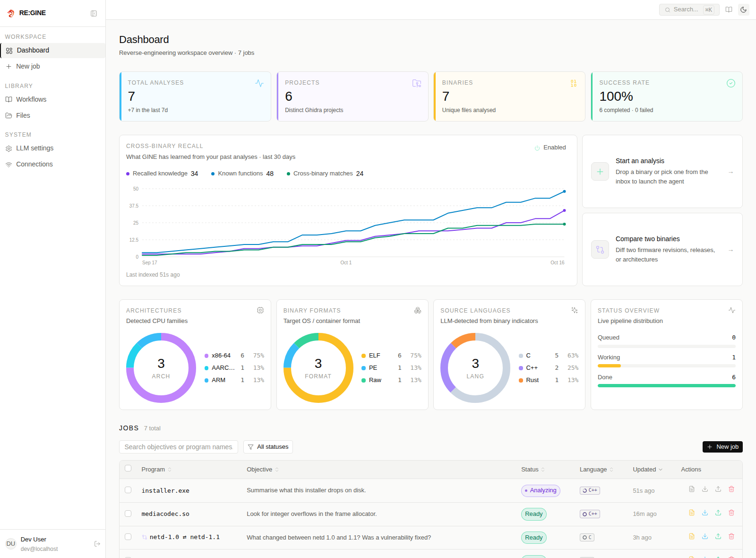Screen dimensions: 756x558
Task: Open Files in the sidebar
Action: tap(53, 115)
